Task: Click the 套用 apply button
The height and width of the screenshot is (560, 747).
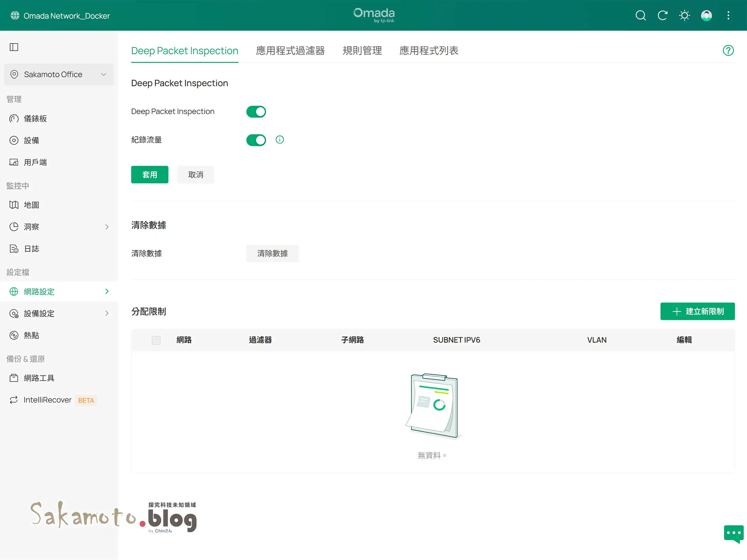Action: click(x=150, y=175)
